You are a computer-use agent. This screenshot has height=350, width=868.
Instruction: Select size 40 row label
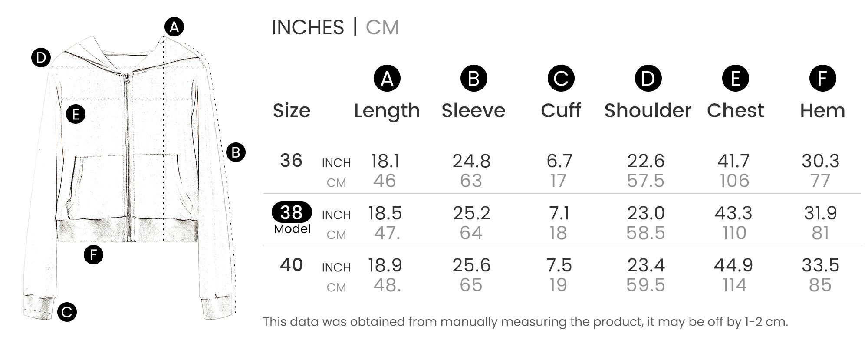click(291, 265)
